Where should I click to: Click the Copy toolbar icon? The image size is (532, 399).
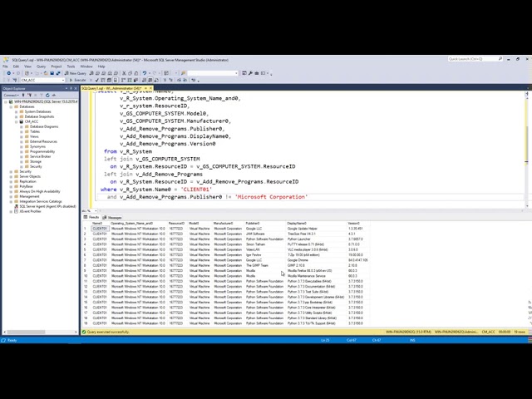pyautogui.click(x=130, y=73)
